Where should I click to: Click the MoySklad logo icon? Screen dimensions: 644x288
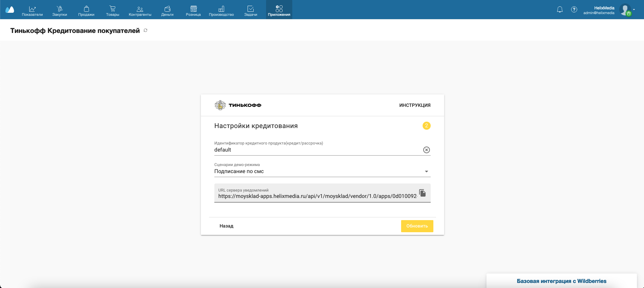point(10,10)
